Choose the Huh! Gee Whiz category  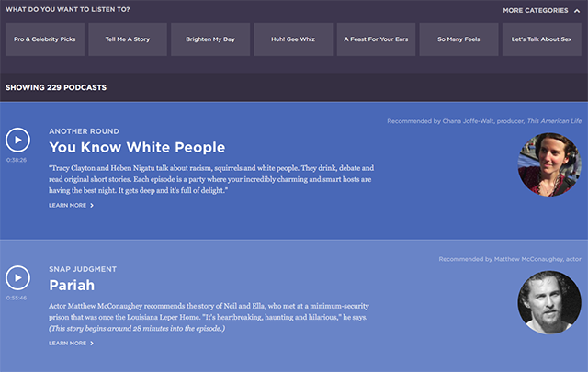coord(293,39)
